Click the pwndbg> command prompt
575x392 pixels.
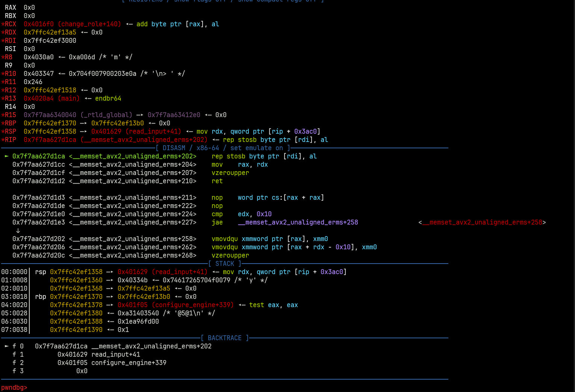[x=14, y=387]
